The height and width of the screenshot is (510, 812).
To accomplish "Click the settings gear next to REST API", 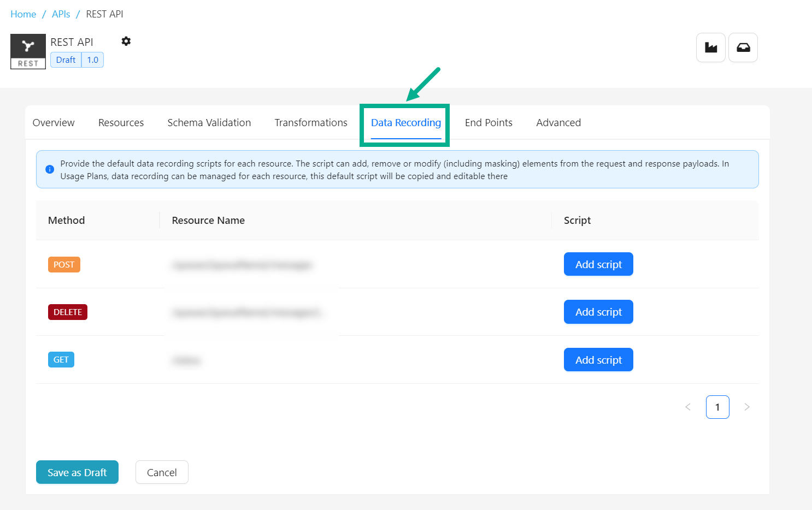I will point(126,41).
